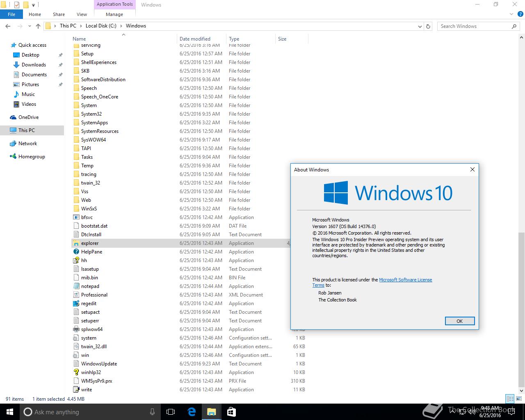Image resolution: width=525 pixels, height=420 pixels.
Task: Select the HelpPane application icon
Action: 76,252
